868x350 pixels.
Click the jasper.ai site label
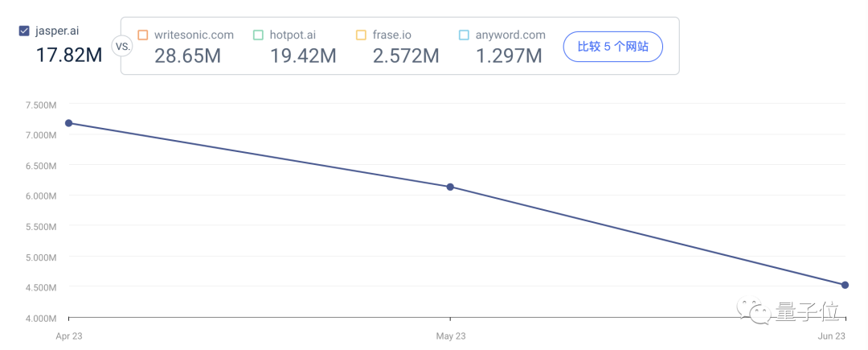(57, 31)
